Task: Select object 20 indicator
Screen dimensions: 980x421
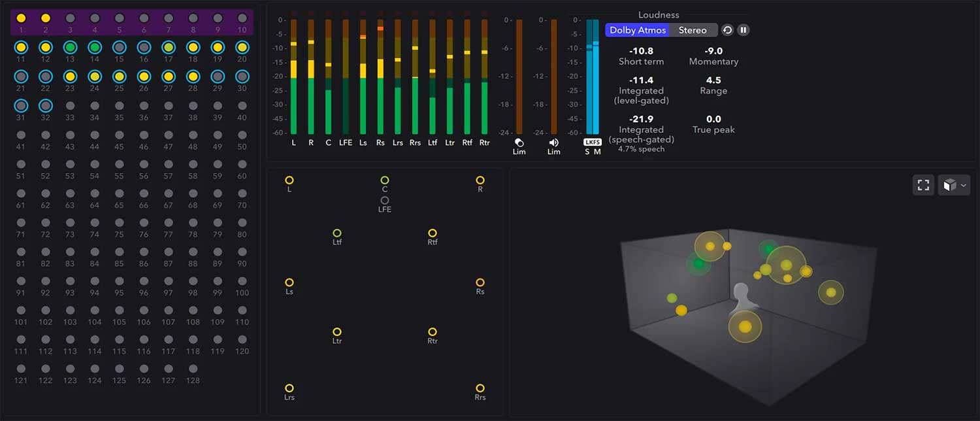Action: tap(242, 47)
